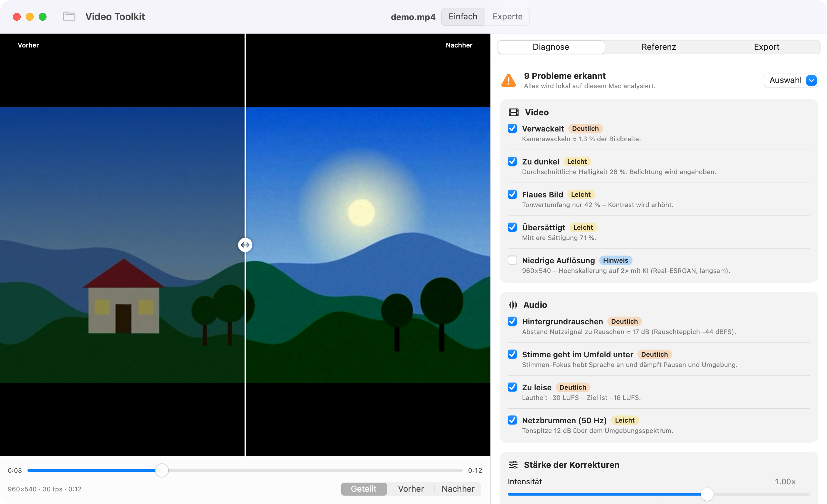Click the Leicht badge beside Zu dunkel
Image resolution: width=827 pixels, height=504 pixels.
pos(577,162)
